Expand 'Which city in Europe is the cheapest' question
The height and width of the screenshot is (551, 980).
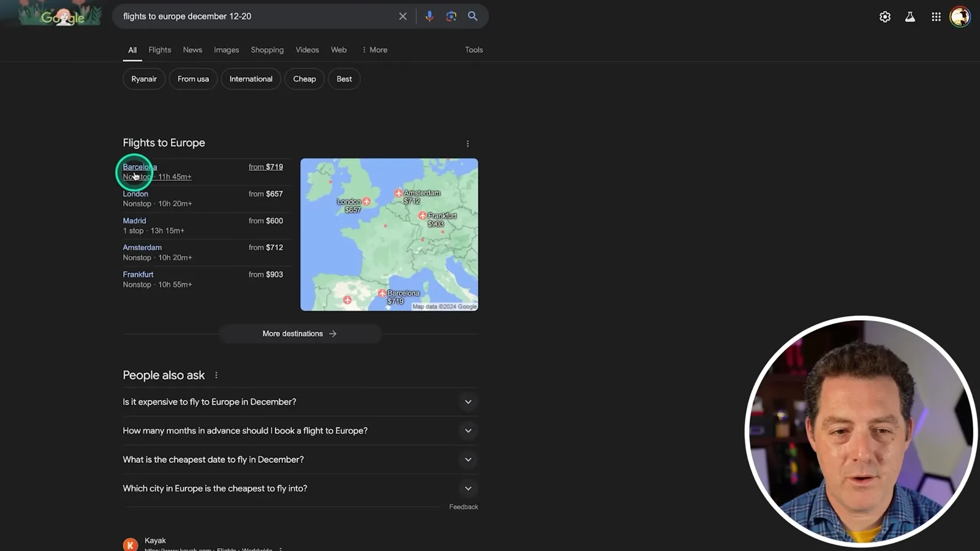pyautogui.click(x=300, y=489)
